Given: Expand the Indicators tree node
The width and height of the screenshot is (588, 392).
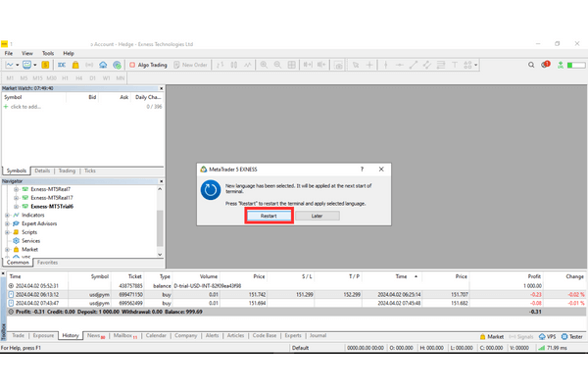Looking at the screenshot, I should [x=7, y=215].
